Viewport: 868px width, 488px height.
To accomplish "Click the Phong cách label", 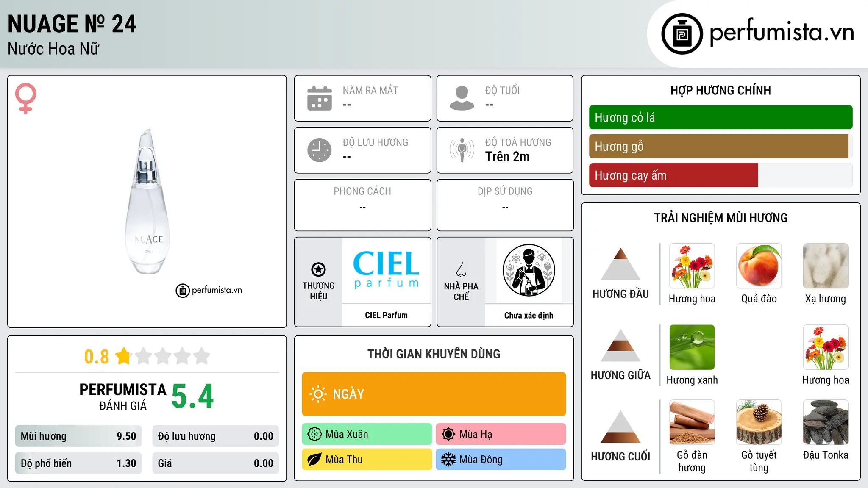I will 362,191.
